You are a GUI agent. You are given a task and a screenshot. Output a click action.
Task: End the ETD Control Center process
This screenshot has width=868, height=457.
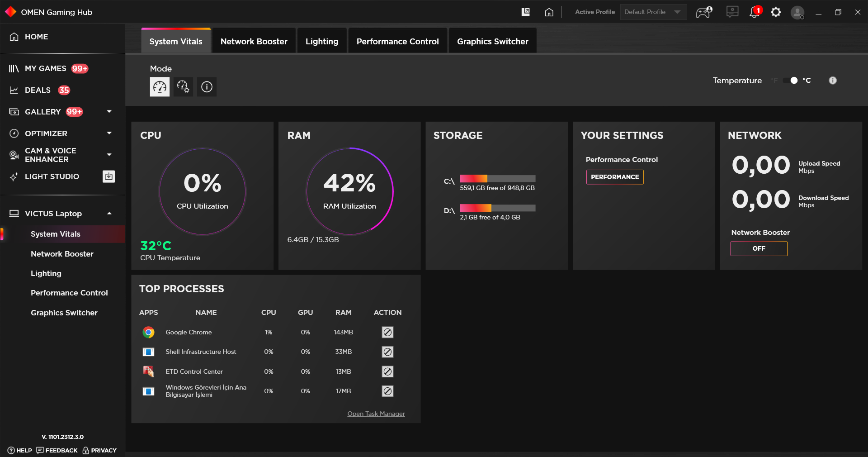tap(387, 371)
